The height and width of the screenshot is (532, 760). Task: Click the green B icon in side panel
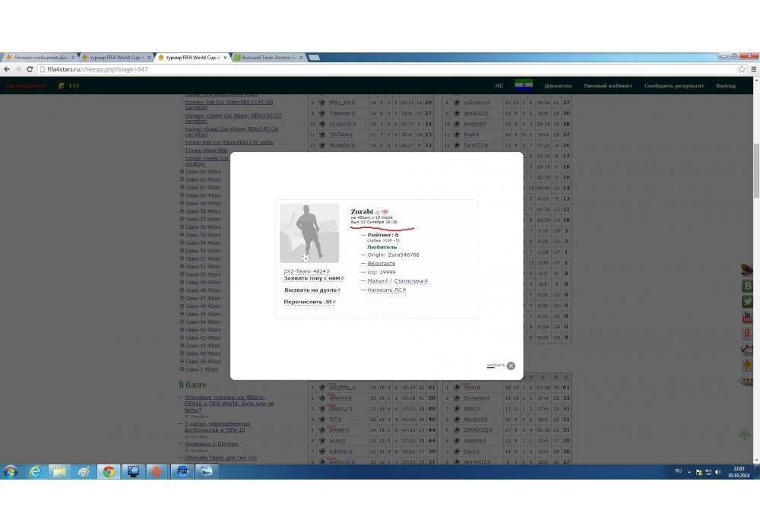point(747,286)
